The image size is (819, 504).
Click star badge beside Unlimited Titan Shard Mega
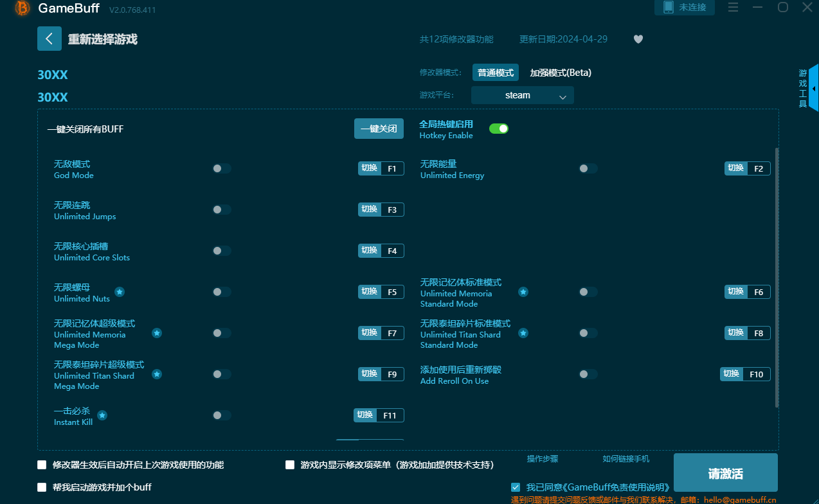coord(157,374)
